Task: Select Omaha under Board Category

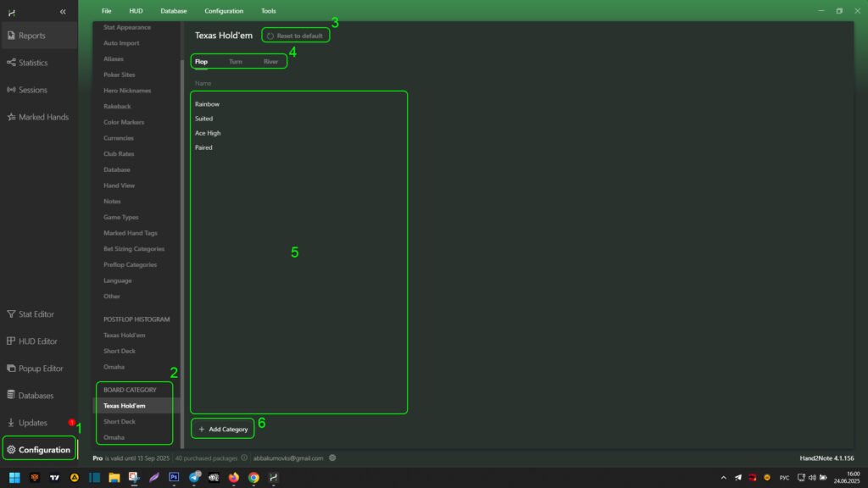Action: [114, 437]
